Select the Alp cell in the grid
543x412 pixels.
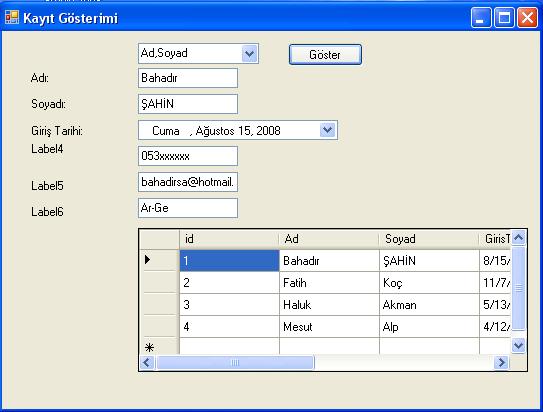tap(429, 326)
